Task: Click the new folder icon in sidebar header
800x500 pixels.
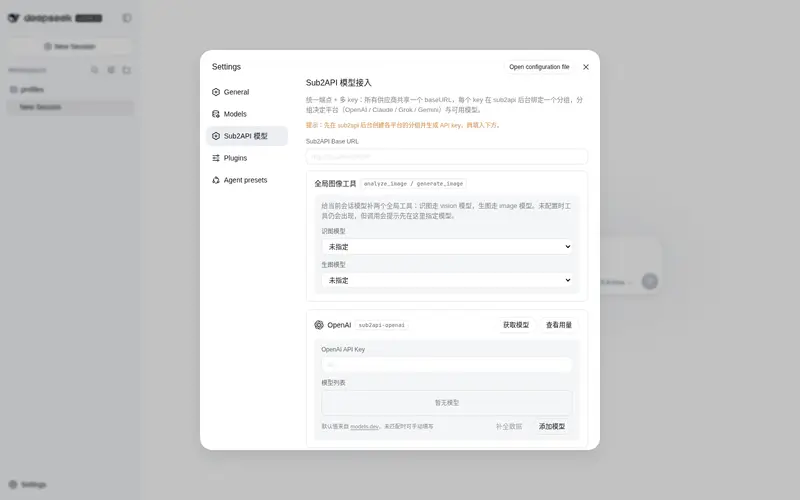Action: click(x=126, y=70)
